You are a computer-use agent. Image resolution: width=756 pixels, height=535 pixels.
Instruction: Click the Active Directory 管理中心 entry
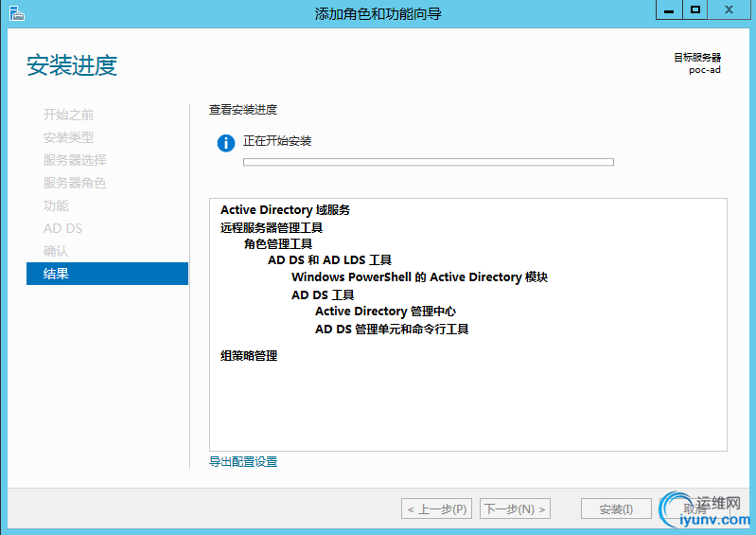pyautogui.click(x=385, y=312)
